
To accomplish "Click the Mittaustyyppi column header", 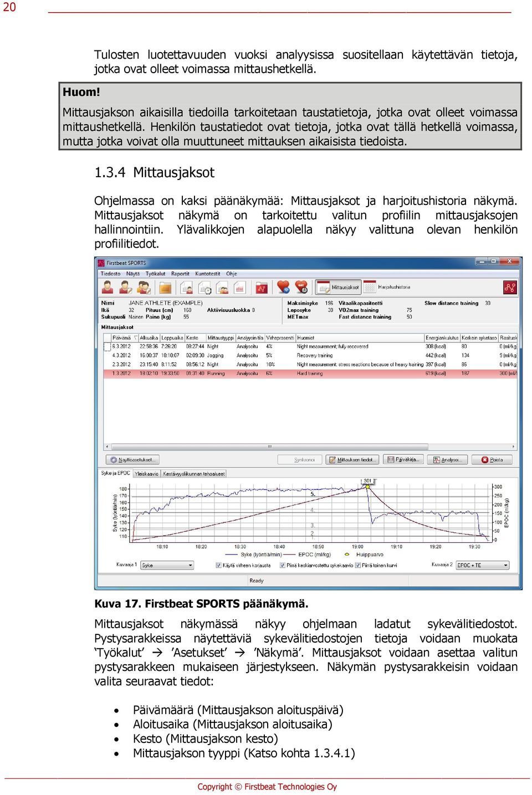I will coord(221,337).
